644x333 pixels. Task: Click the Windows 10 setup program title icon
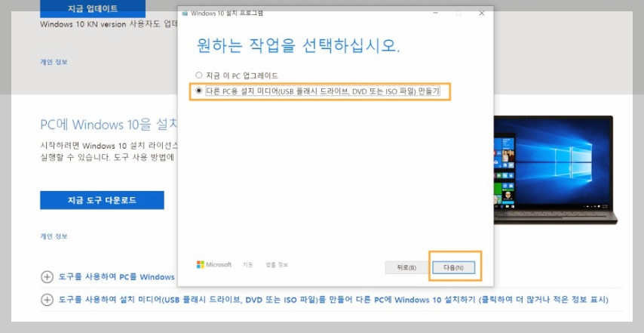pos(185,13)
